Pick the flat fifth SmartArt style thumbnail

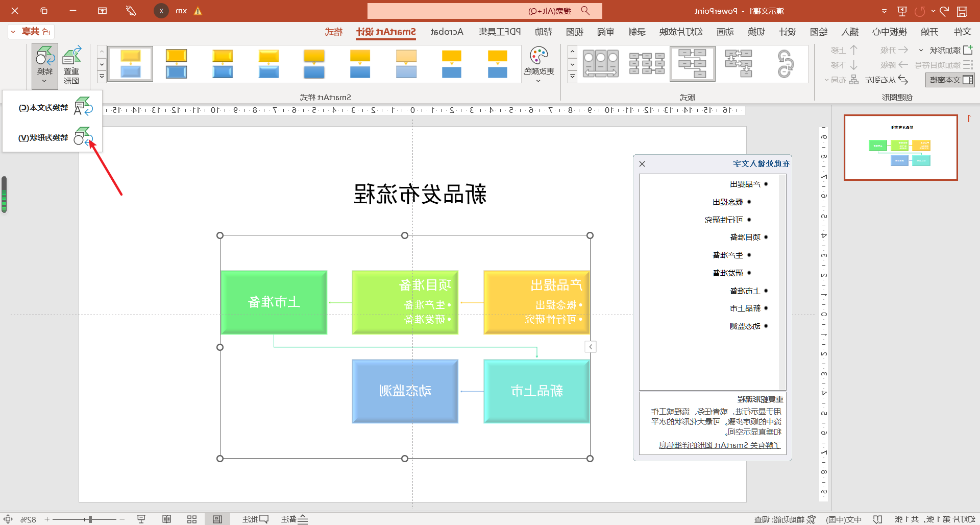click(x=314, y=64)
